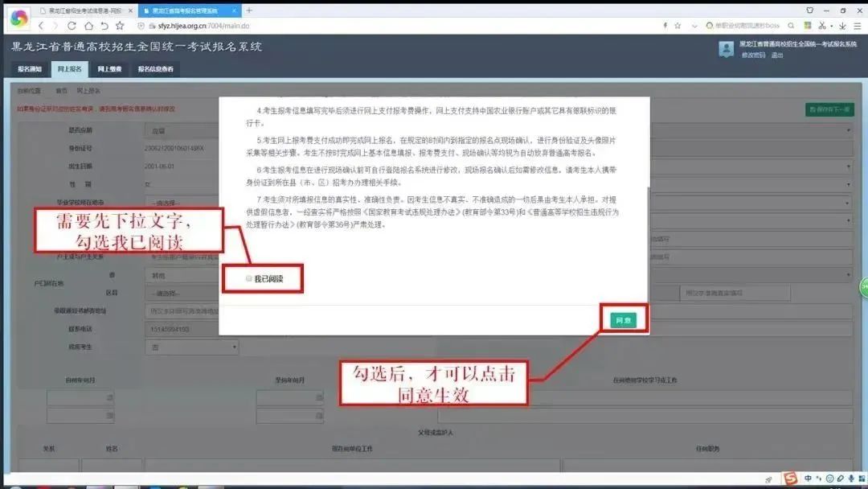Click the green 同意 button
The height and width of the screenshot is (489, 868).
click(624, 320)
